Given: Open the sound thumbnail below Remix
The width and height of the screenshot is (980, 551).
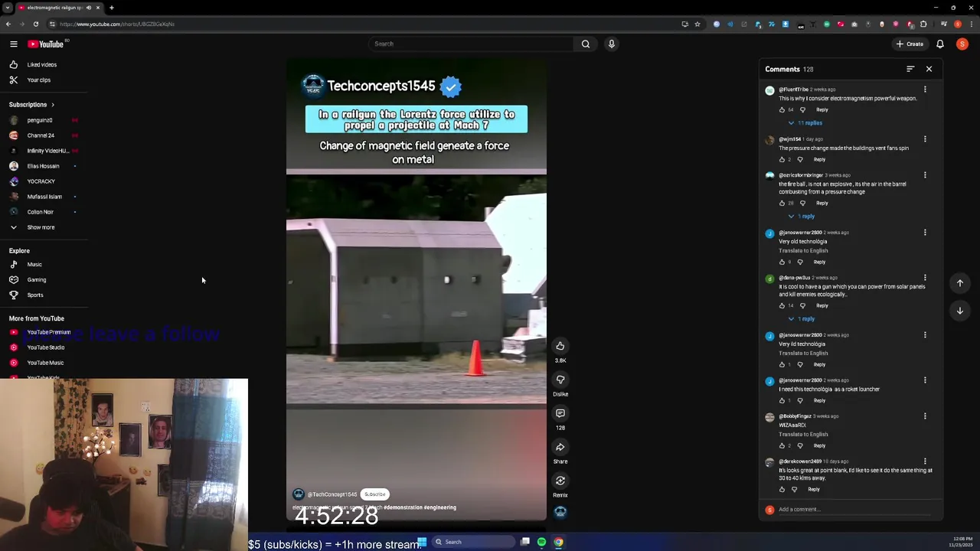Looking at the screenshot, I should 560,512.
